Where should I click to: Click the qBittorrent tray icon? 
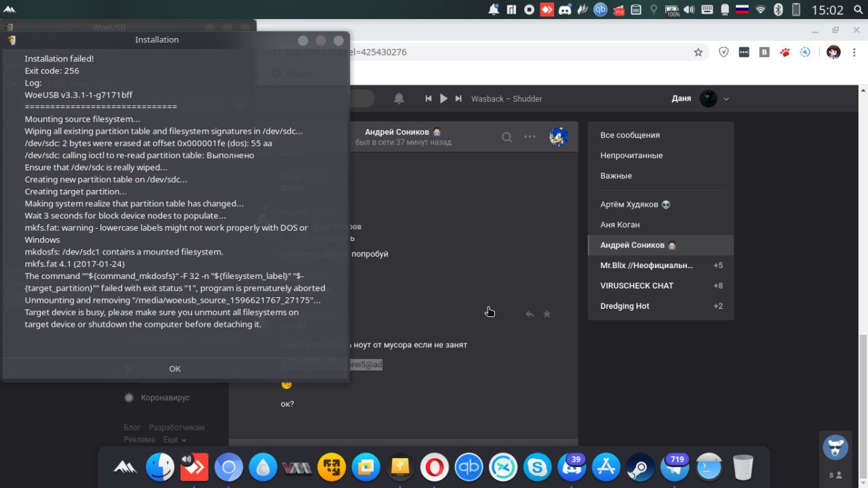[600, 10]
